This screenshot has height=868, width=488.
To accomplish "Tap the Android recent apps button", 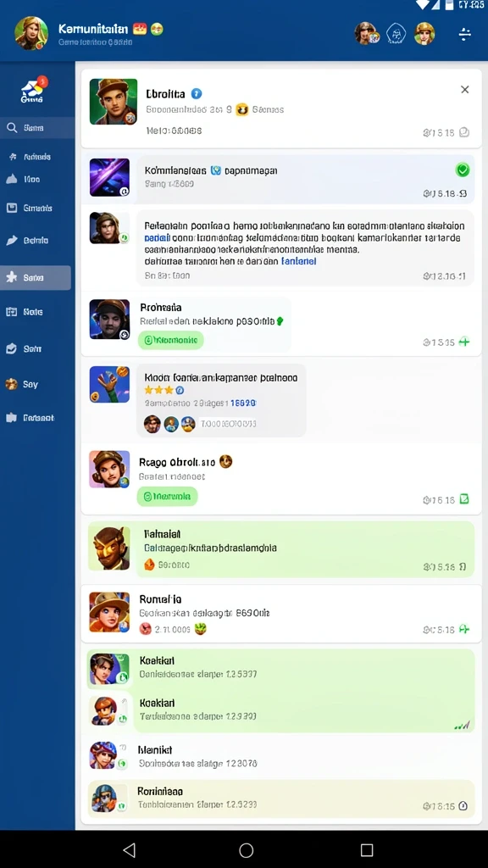I will coord(366,849).
